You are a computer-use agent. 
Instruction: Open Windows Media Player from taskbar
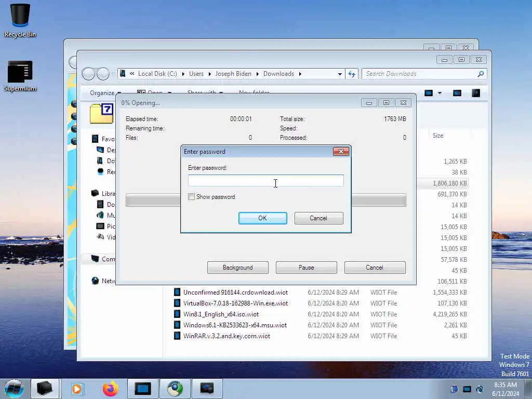(x=77, y=389)
